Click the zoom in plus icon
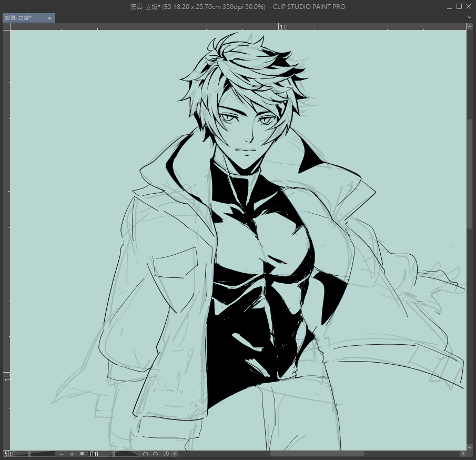The width and height of the screenshot is (476, 460). [x=72, y=454]
